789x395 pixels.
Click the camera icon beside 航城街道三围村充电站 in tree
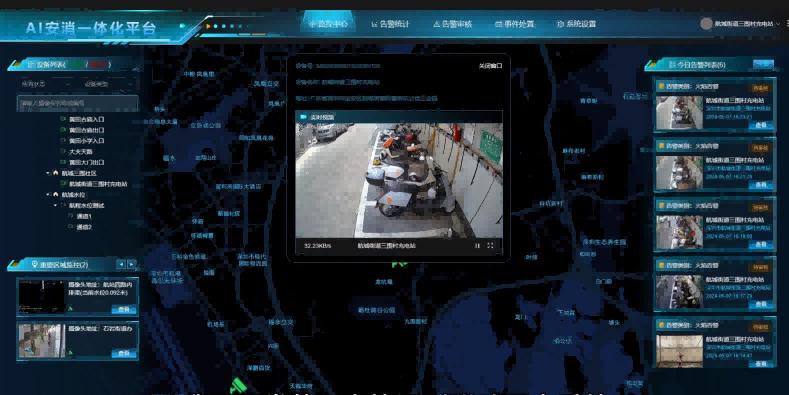point(63,184)
